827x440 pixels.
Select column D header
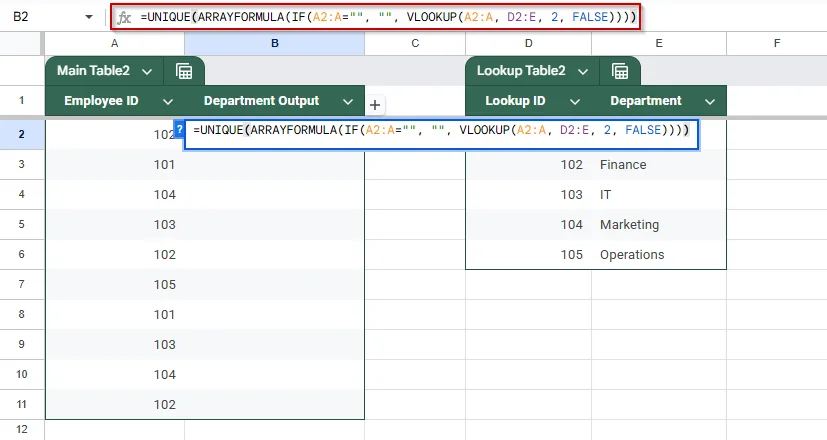coord(528,43)
